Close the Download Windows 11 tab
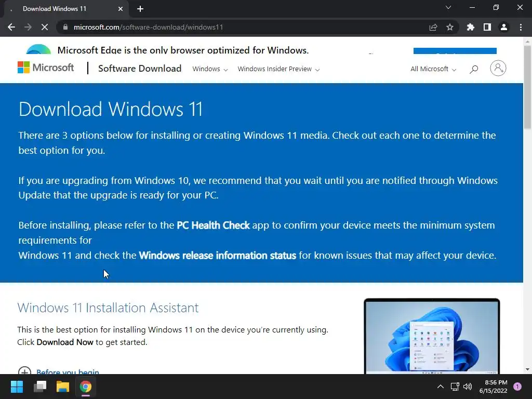Viewport: 532px width, 399px height. [x=121, y=9]
